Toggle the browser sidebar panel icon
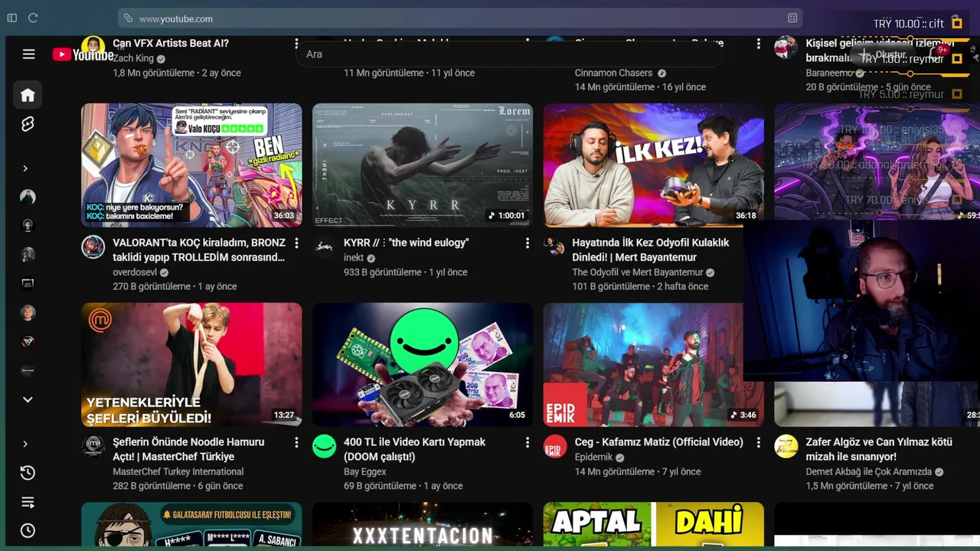 tap(11, 18)
